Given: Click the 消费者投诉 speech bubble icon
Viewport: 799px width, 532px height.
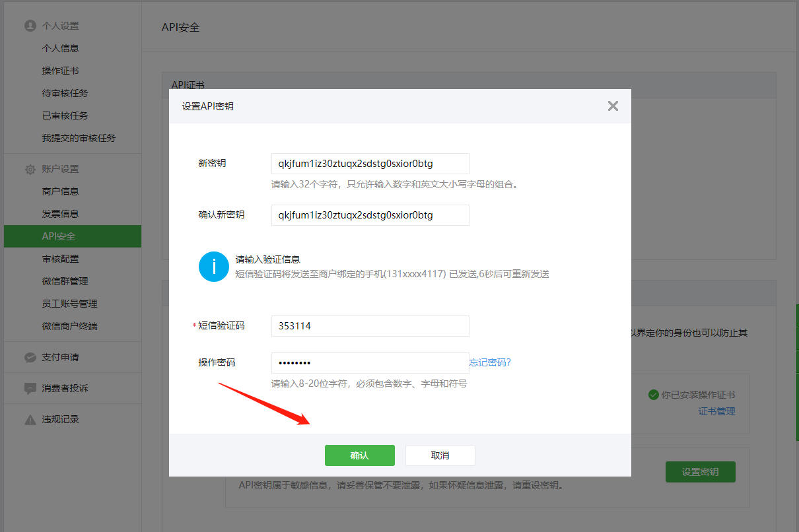Looking at the screenshot, I should point(30,388).
